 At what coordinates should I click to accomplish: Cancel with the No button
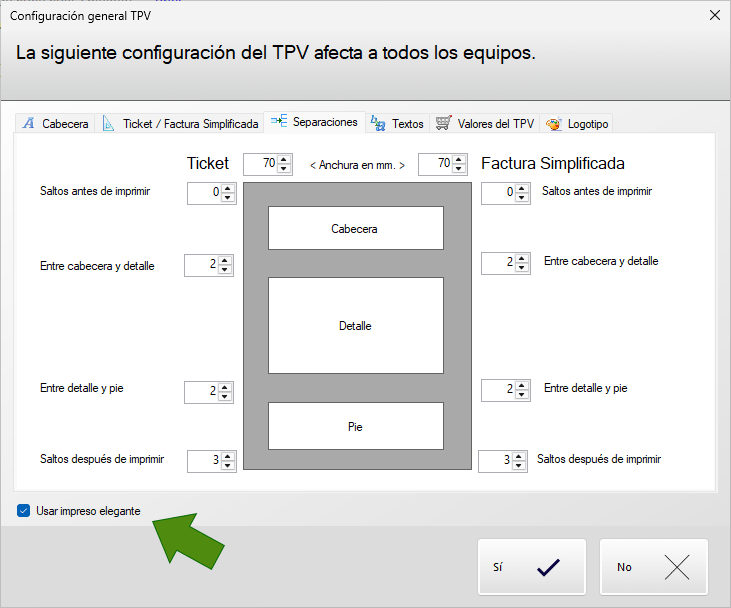pos(654,567)
